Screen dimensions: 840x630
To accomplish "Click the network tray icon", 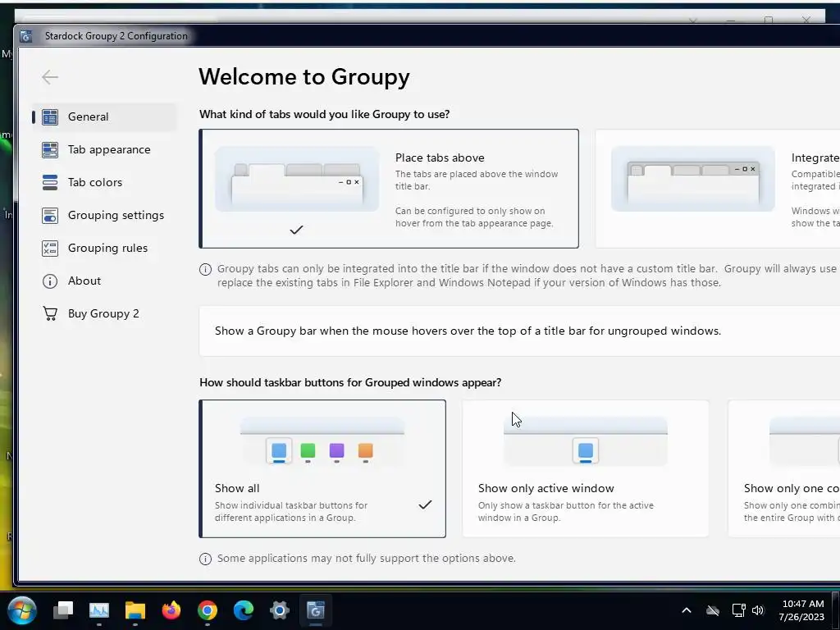I will 739,610.
